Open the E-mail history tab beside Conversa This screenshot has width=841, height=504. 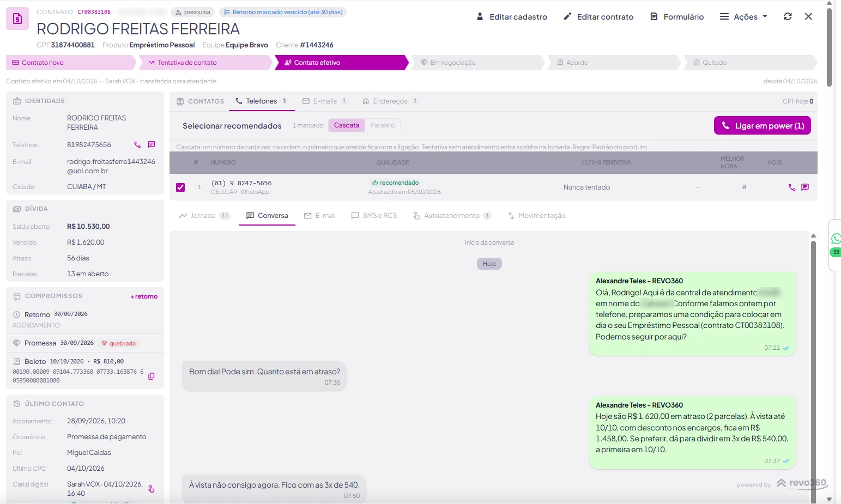[320, 216]
